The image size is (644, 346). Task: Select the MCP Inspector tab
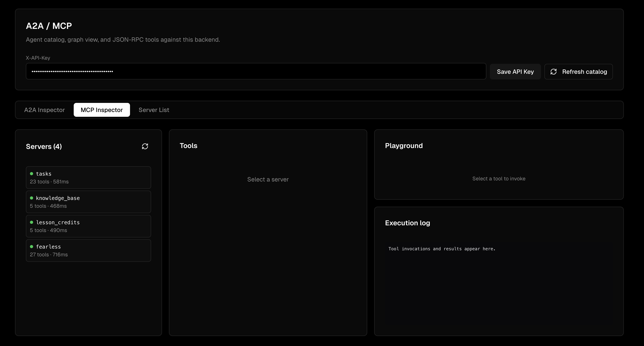[x=102, y=110]
